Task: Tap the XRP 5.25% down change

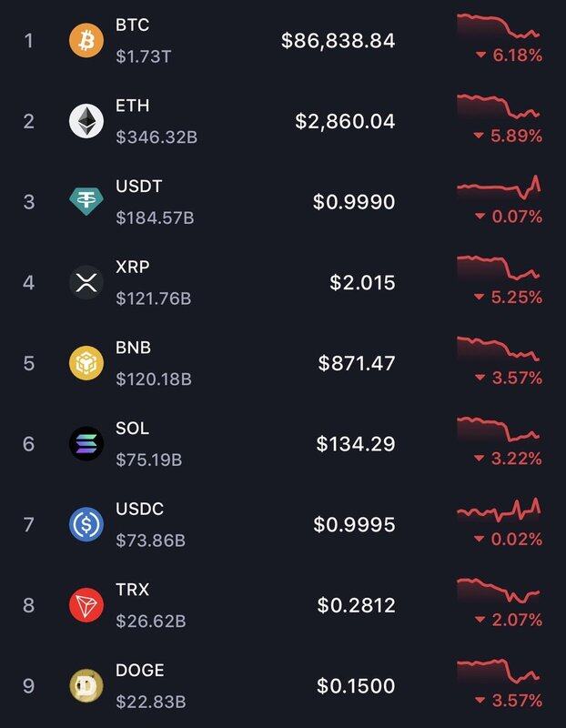Action: point(509,298)
